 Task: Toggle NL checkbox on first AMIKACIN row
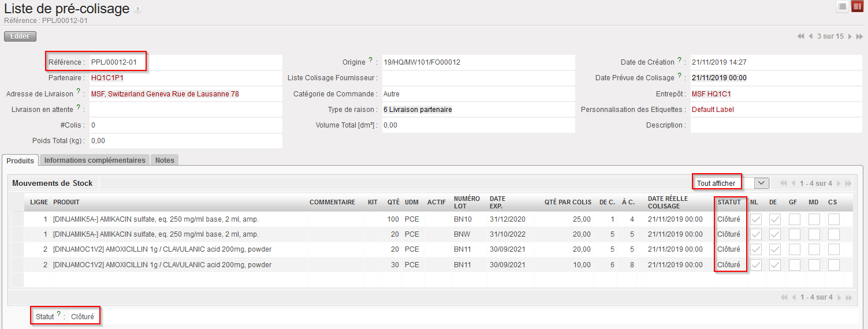[x=755, y=219]
